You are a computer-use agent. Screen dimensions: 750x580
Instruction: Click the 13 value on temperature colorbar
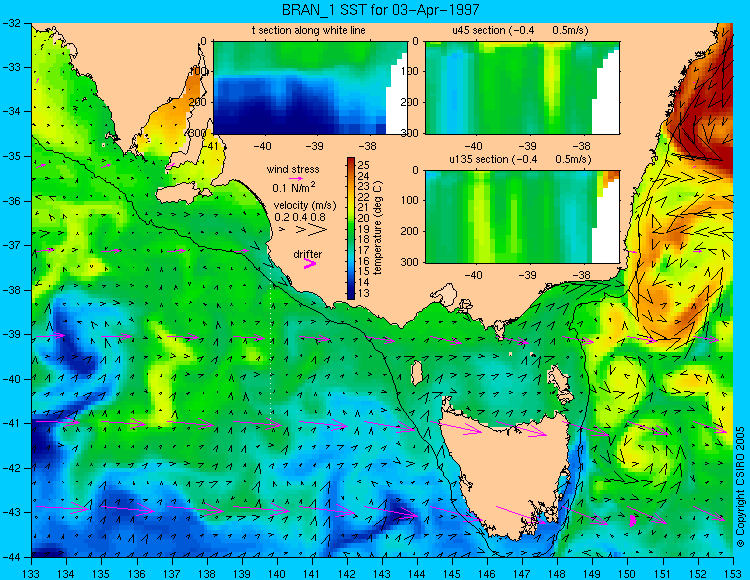[x=364, y=293]
